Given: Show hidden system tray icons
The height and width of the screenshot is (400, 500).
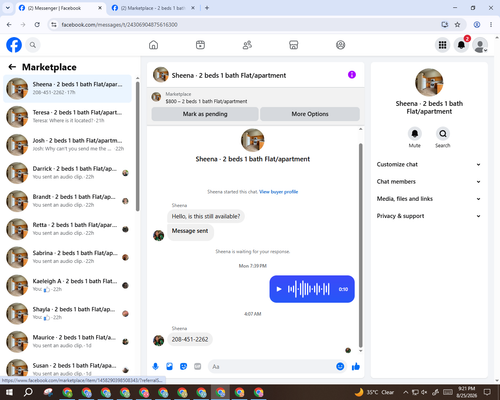Looking at the screenshot, I should (x=405, y=392).
